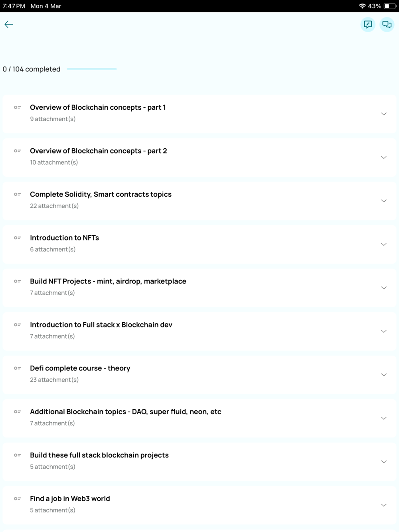Click the course completion progress bar

(x=92, y=69)
